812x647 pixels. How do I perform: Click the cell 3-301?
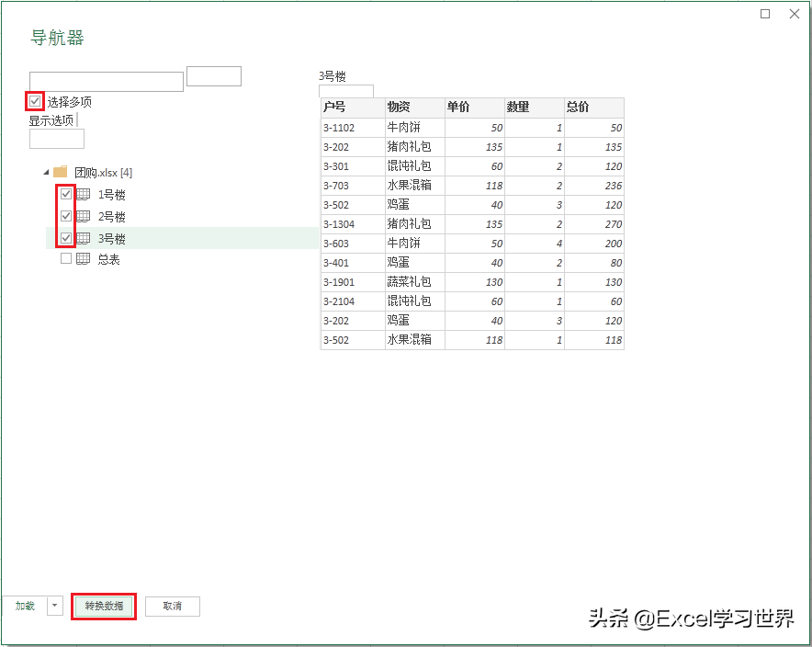pyautogui.click(x=353, y=166)
